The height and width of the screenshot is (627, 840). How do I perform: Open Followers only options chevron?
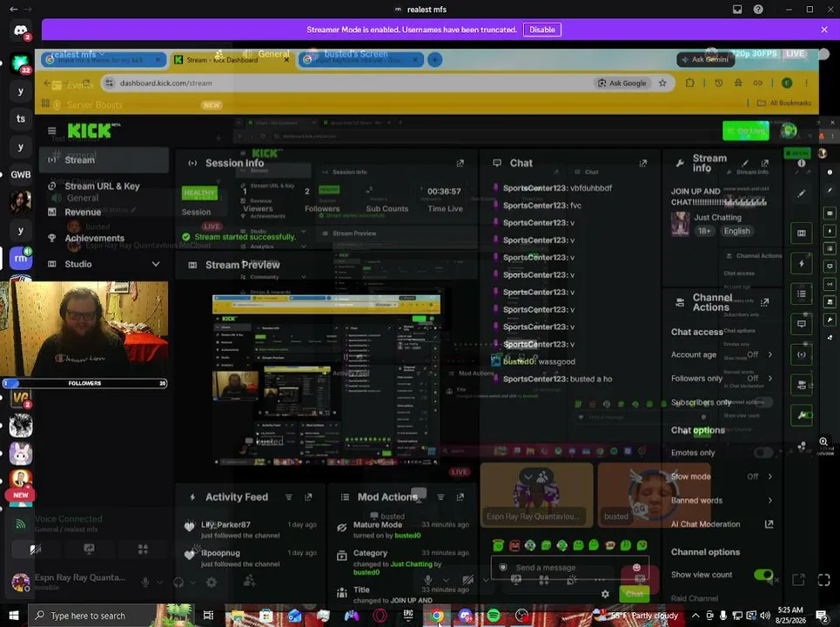[x=769, y=378]
